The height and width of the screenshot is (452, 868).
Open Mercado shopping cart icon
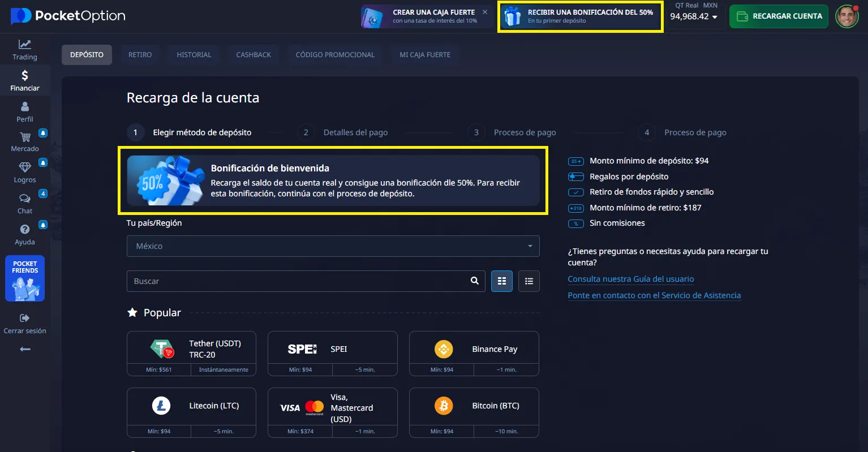pyautogui.click(x=25, y=137)
